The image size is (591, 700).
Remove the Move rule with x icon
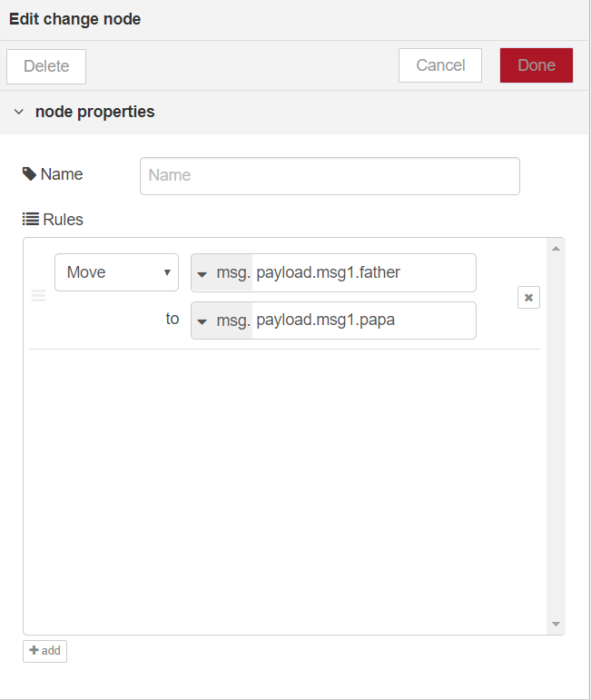528,297
